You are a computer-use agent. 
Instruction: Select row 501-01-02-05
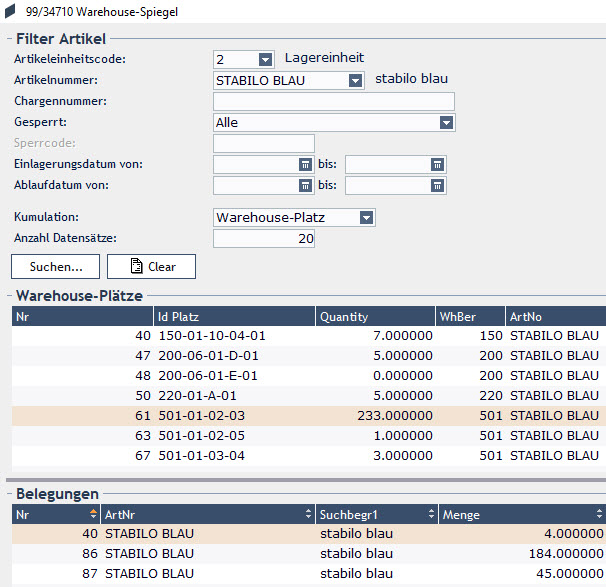[x=309, y=436]
